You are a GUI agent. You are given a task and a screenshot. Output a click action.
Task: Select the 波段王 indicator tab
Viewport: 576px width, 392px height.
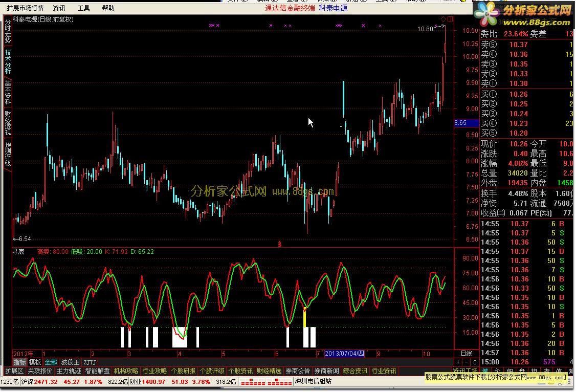coord(70,362)
